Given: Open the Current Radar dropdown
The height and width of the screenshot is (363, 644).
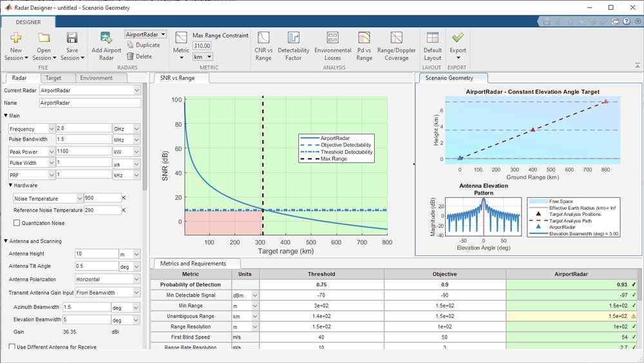Looking at the screenshot, I should coord(90,90).
